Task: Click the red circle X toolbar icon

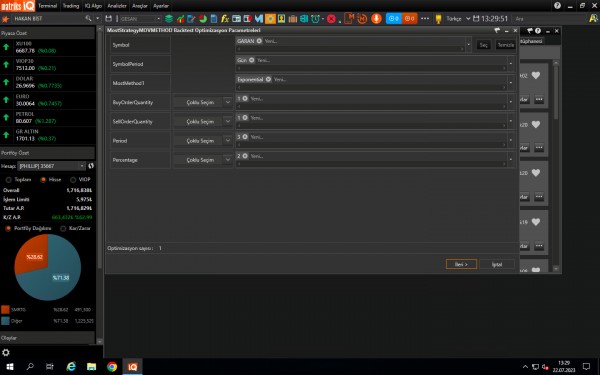Action: pyautogui.click(x=331, y=18)
